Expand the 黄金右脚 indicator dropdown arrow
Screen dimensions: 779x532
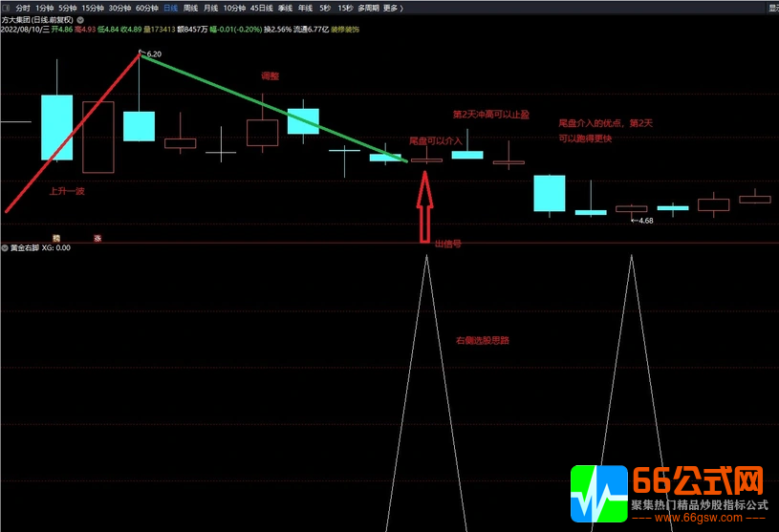tap(5, 248)
